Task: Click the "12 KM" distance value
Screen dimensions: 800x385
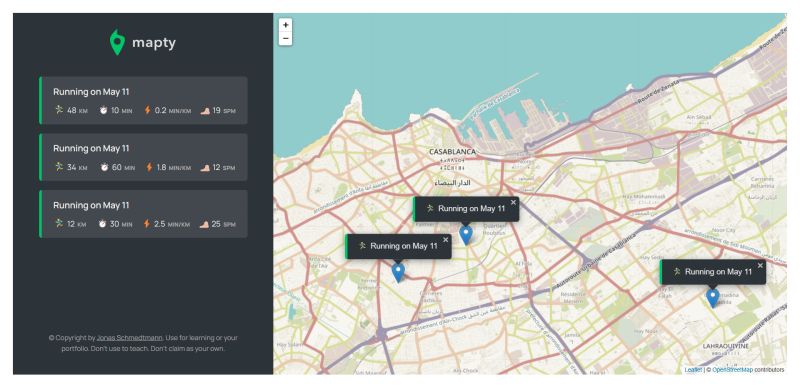Action: tap(77, 224)
